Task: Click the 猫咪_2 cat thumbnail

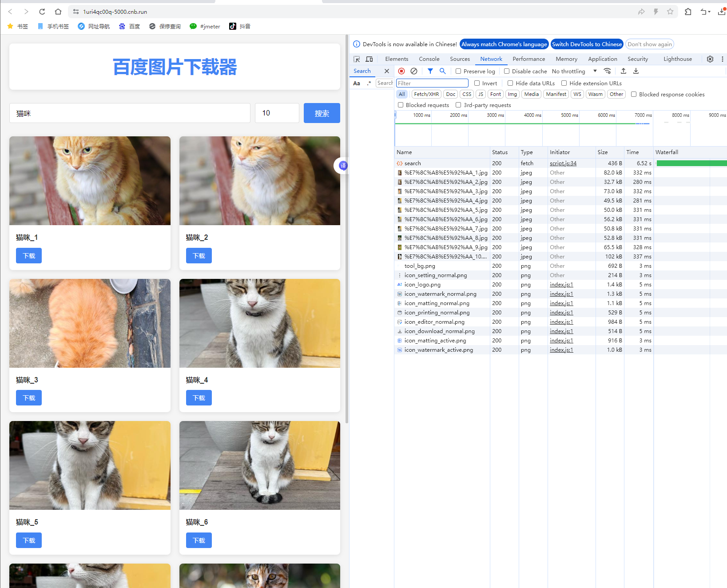Action: click(260, 181)
